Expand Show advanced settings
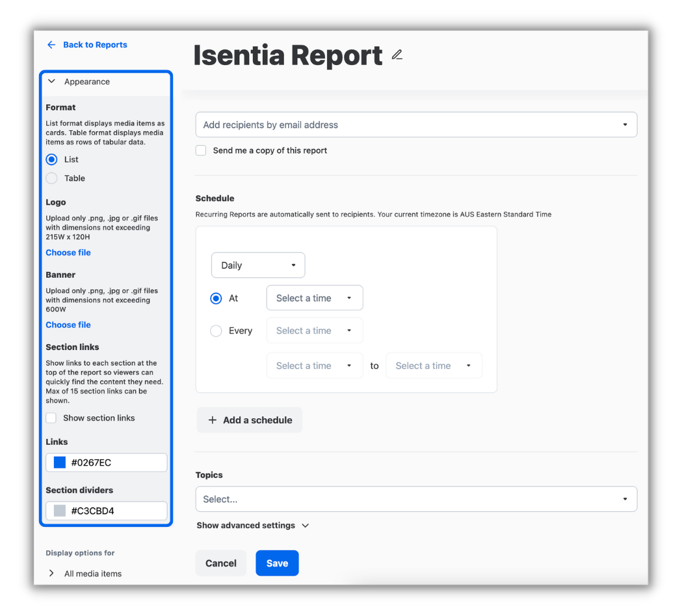 [253, 525]
